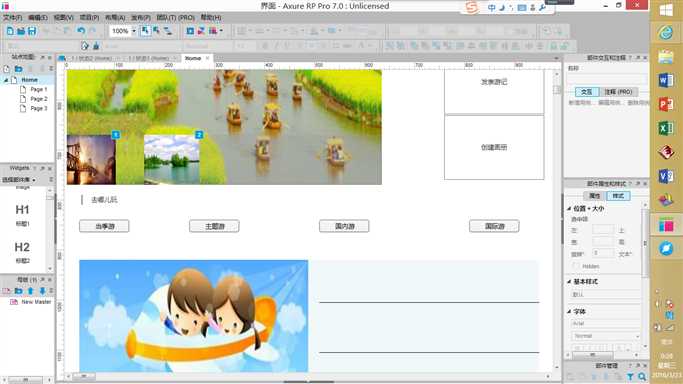Collapse the 字体 section
683x384 pixels.
[x=569, y=311]
